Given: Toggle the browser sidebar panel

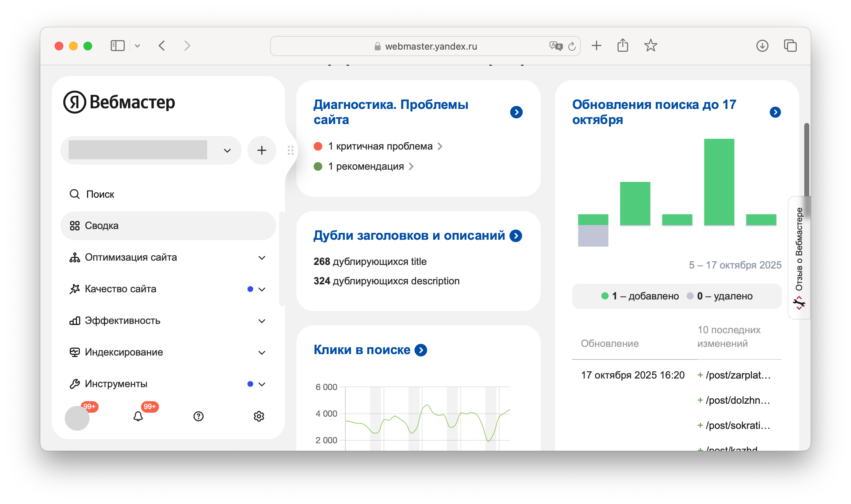Looking at the screenshot, I should pyautogui.click(x=117, y=46).
